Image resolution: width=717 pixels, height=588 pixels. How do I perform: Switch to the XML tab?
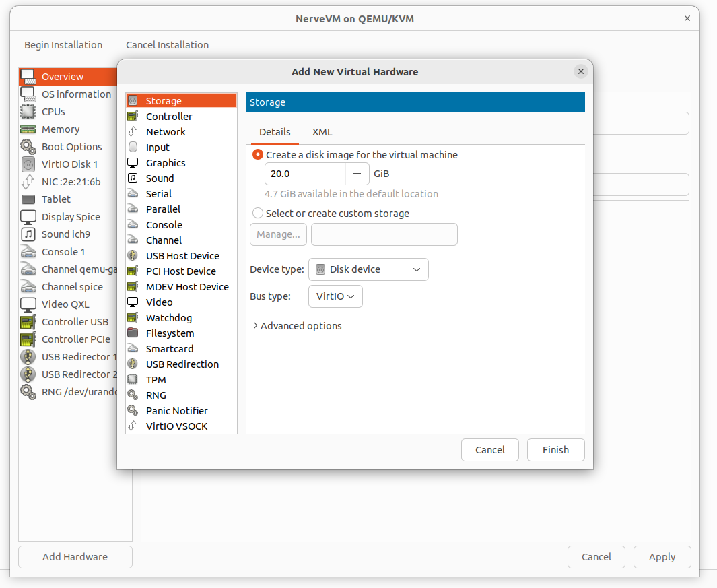pyautogui.click(x=322, y=132)
